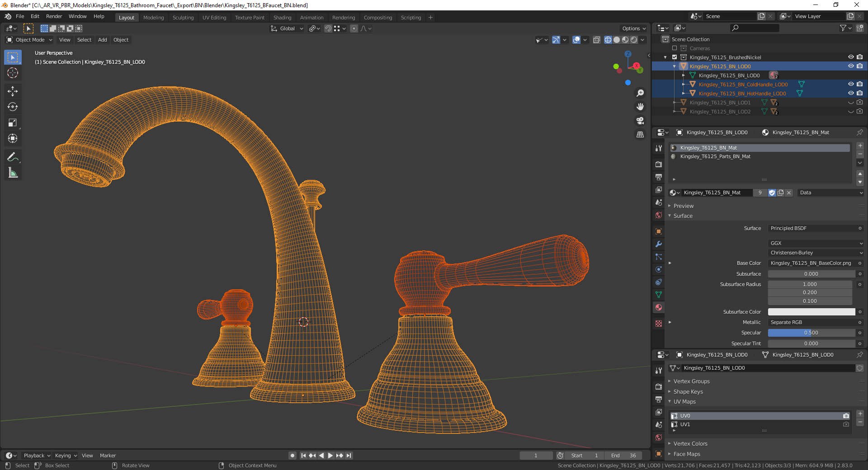Pick the Measure tool
The height and width of the screenshot is (470, 868).
pyautogui.click(x=13, y=173)
